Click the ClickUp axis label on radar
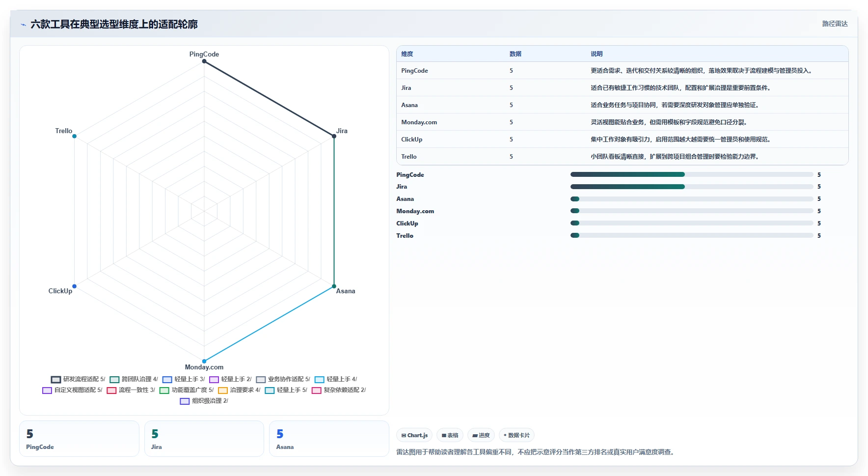Viewport: 868px width, 476px height. tap(60, 291)
